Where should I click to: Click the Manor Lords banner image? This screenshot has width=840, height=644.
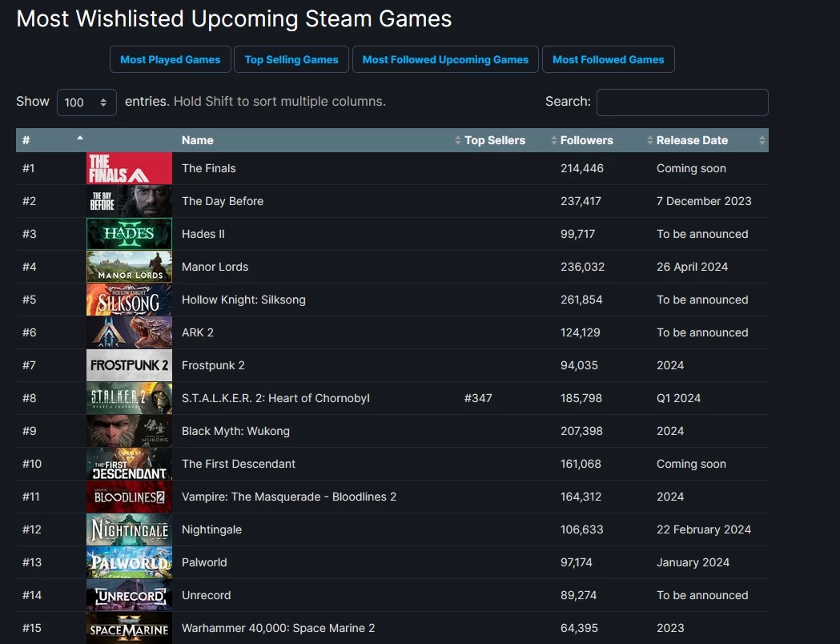(129, 267)
